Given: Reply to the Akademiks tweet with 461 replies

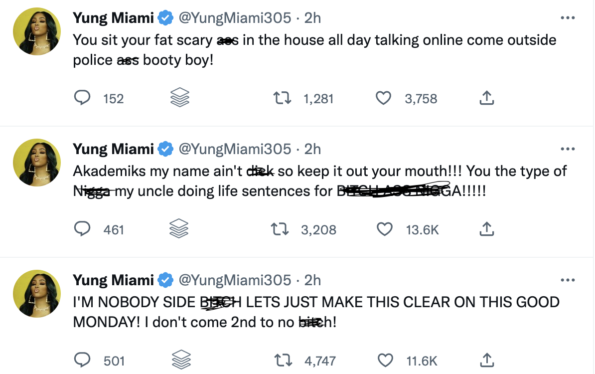Looking at the screenshot, I should (82, 229).
